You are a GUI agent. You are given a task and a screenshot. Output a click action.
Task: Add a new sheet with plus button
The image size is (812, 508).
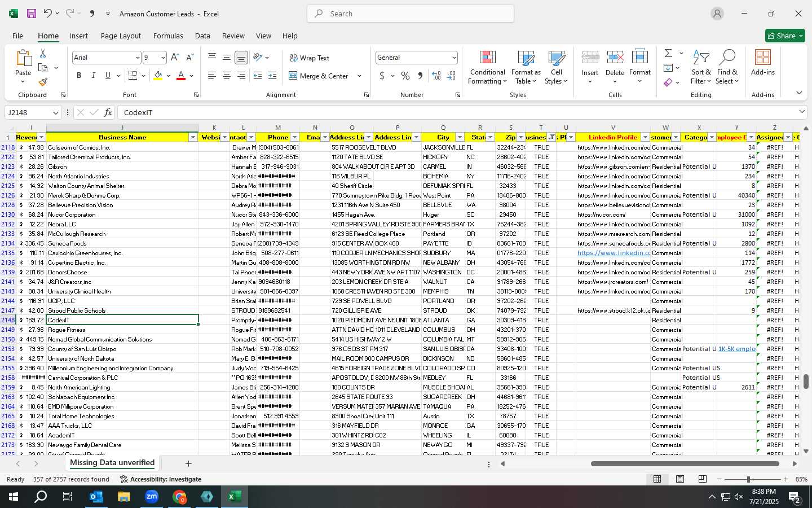tap(188, 463)
